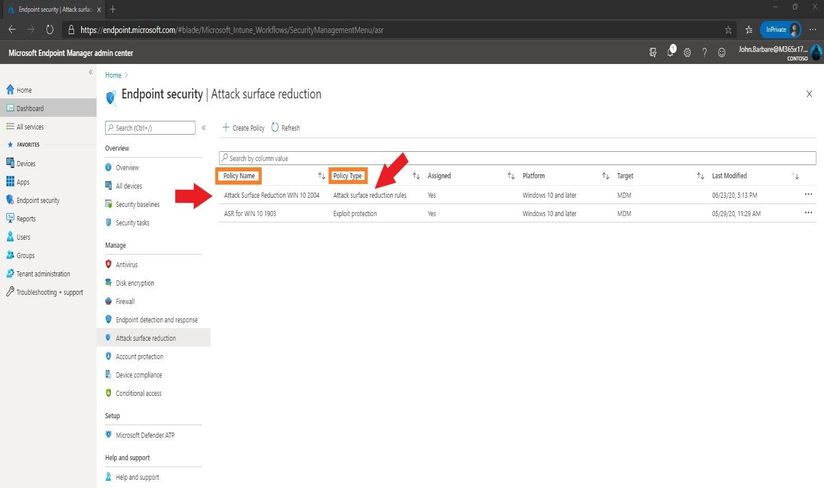
Task: Open the help question mark
Action: (704, 53)
